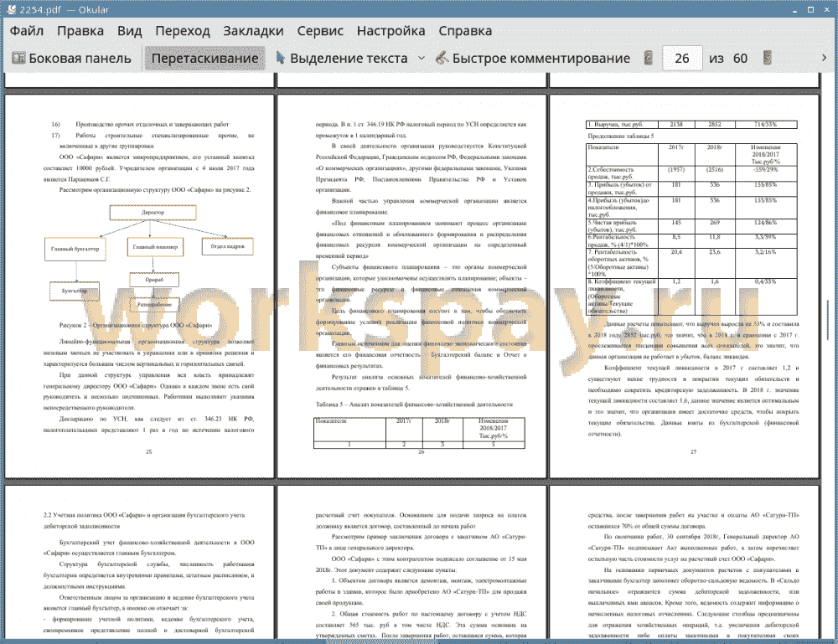Click the Okular app icon in title bar
This screenshot has height=644, width=838.
click(x=11, y=9)
